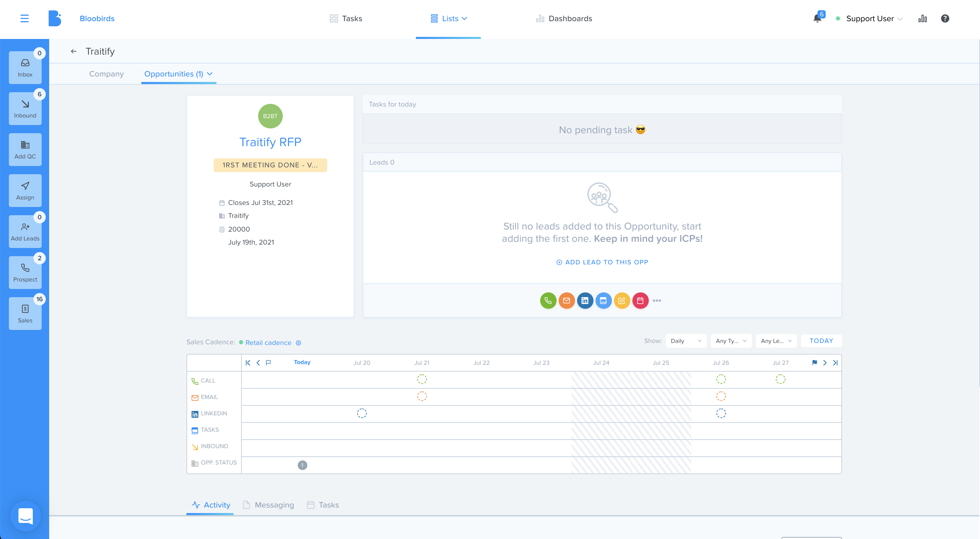Image resolution: width=980 pixels, height=539 pixels.
Task: Click the LINKEDIN marker on Jul 20
Action: [361, 413]
